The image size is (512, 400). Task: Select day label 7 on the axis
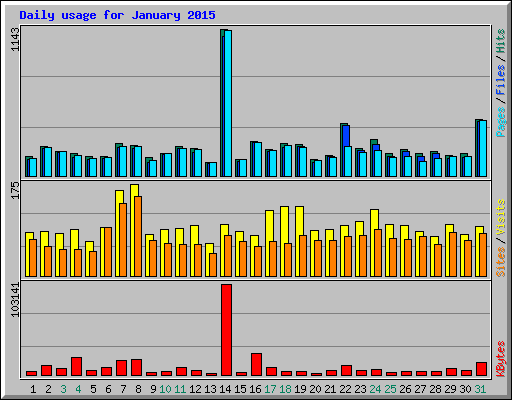[x=123, y=389]
